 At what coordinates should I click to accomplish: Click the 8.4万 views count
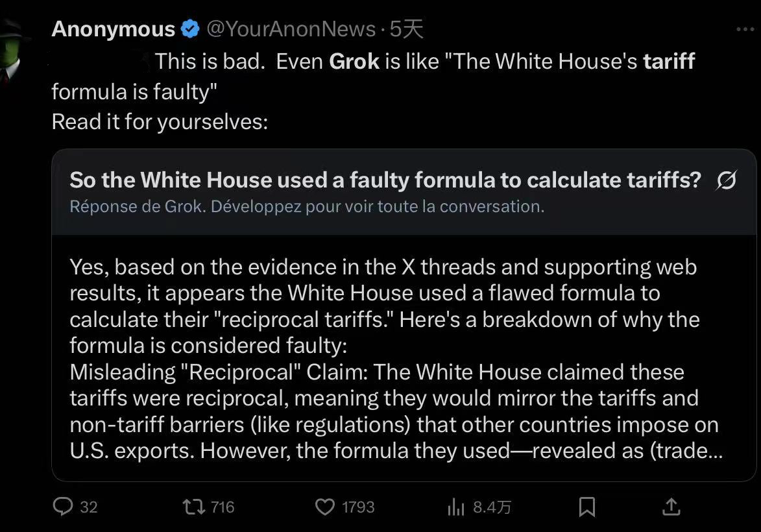click(492, 507)
